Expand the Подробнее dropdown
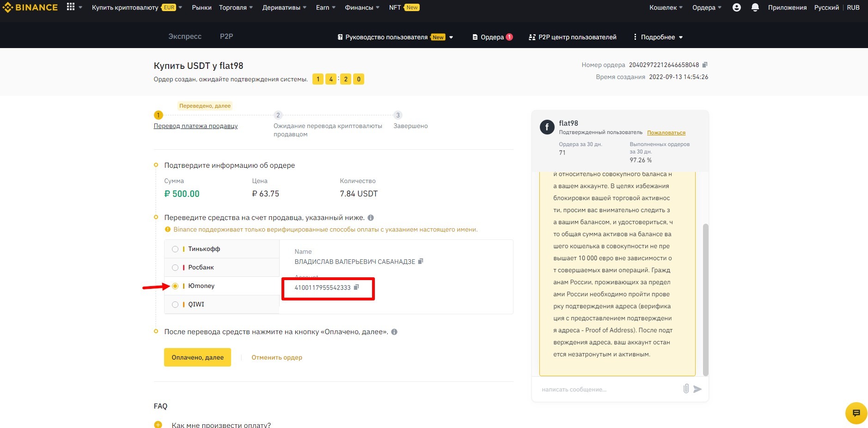This screenshot has height=428, width=868. tap(658, 37)
